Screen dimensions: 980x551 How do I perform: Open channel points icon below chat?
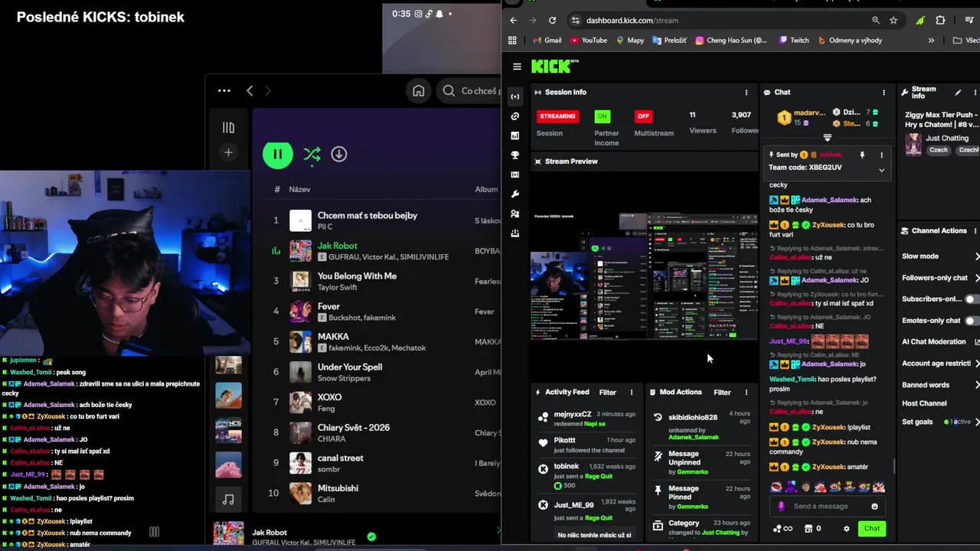[782, 529]
